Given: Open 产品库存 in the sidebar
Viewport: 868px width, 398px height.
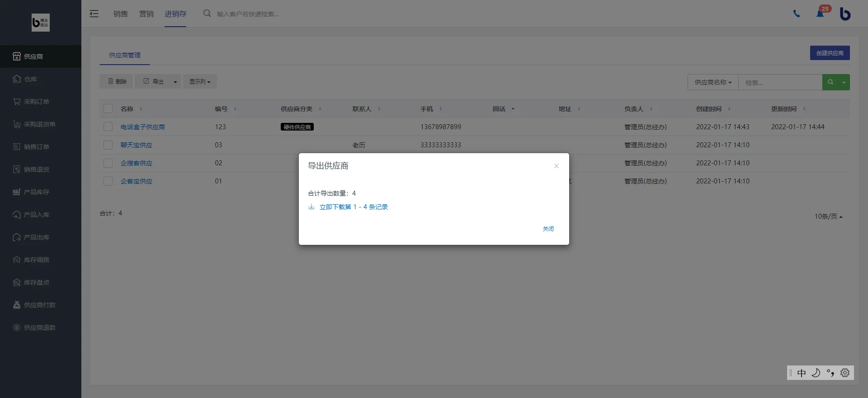Looking at the screenshot, I should [41, 192].
